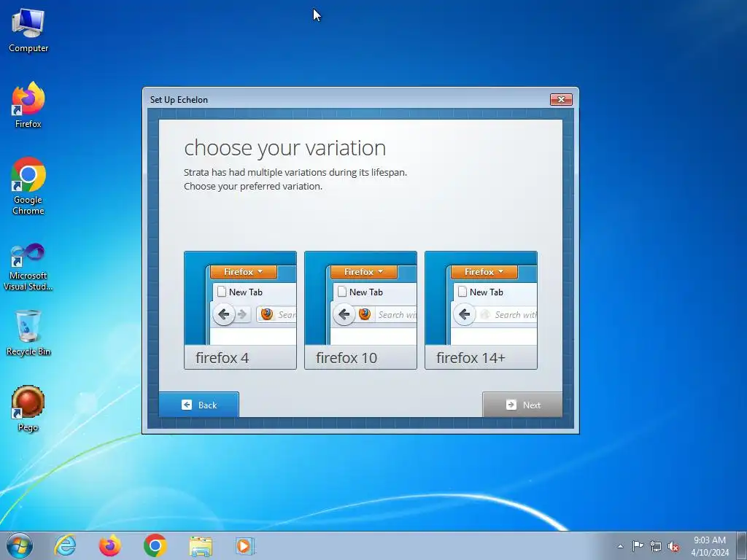Image resolution: width=747 pixels, height=560 pixels.
Task: Show hidden system tray icons
Action: 620,546
